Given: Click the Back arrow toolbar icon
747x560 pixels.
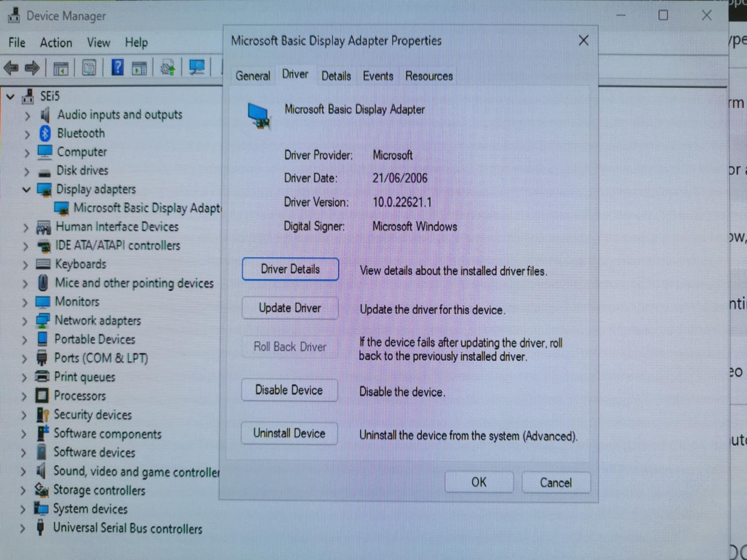Looking at the screenshot, I should coord(11,67).
